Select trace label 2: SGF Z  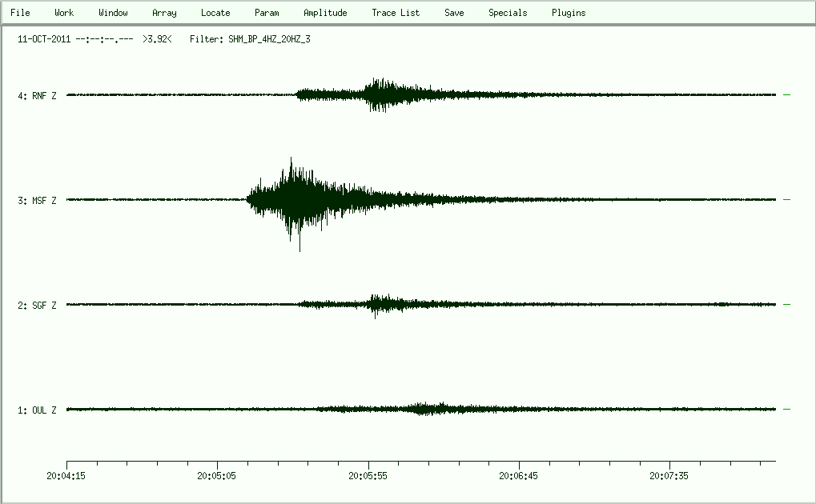click(x=37, y=306)
